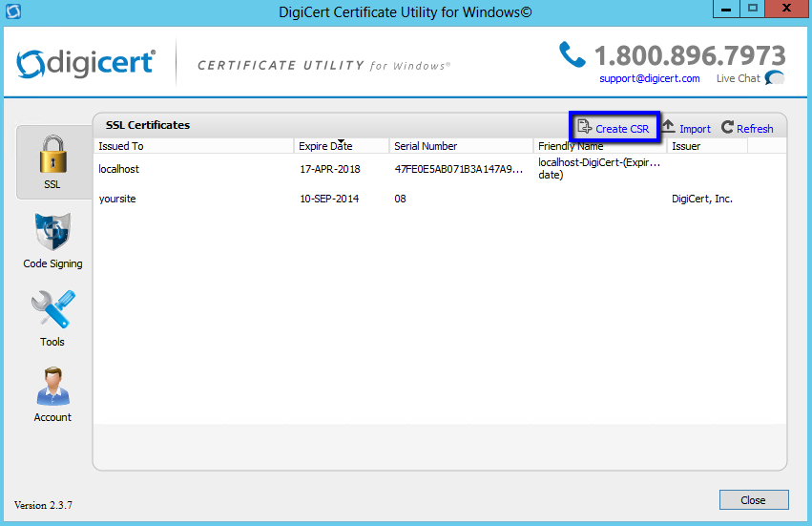Click the DigiCert title bar app icon
This screenshot has width=812, height=526.
[13, 11]
